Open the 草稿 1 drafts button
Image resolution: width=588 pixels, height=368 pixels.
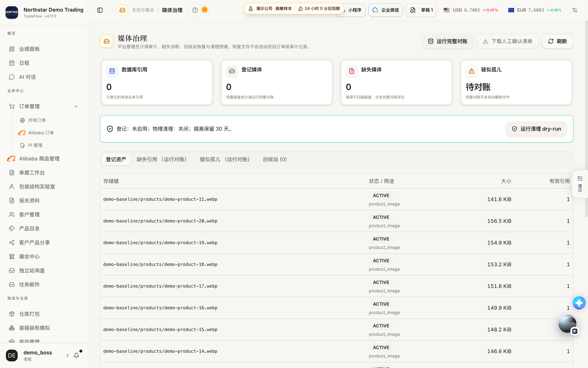coord(421,10)
